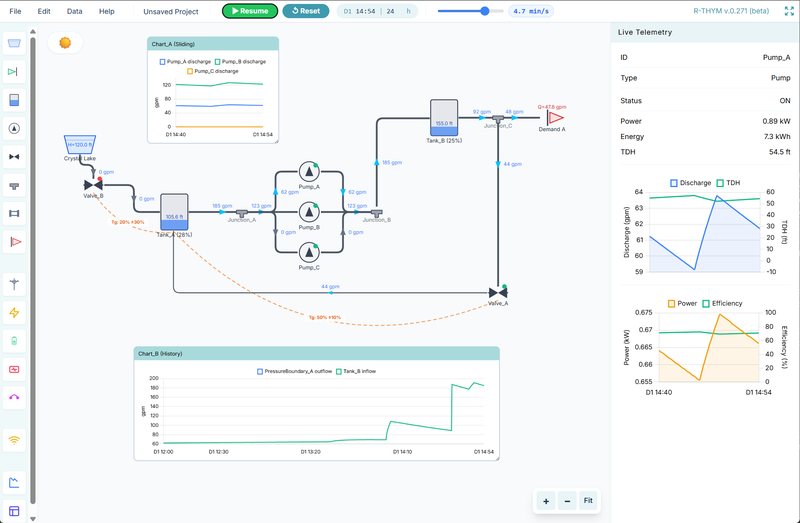Screen dimensions: 800x523
Task: Click the Tank_B node
Action: [x=444, y=118]
